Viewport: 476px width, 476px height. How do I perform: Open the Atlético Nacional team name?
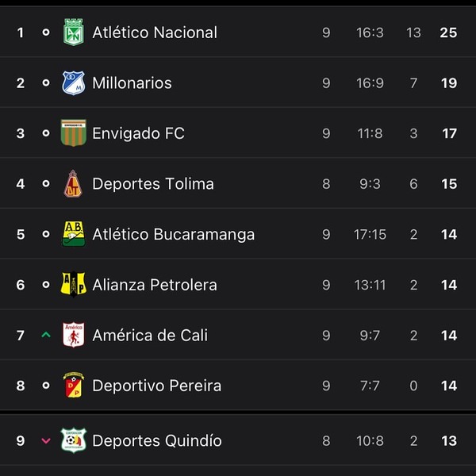pos(155,33)
